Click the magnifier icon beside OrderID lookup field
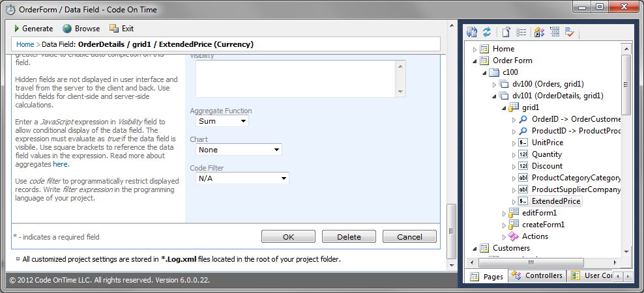This screenshot has height=293, width=644. coord(523,119)
